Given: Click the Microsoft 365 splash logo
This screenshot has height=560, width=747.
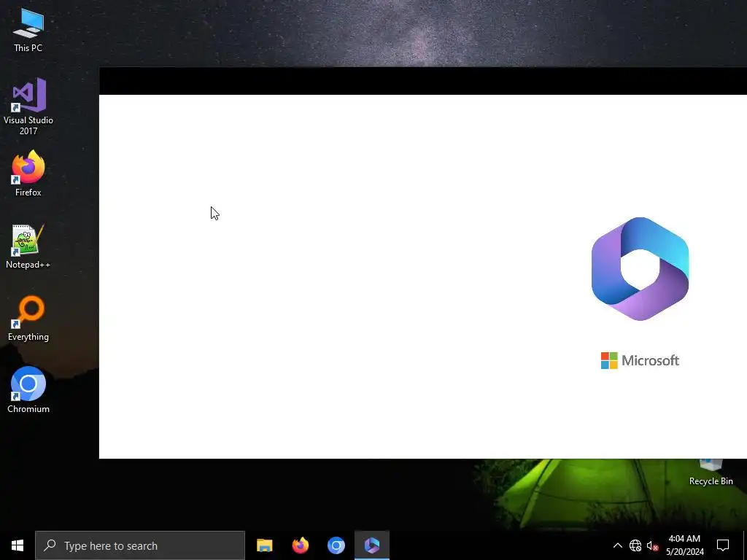Looking at the screenshot, I should tap(640, 268).
